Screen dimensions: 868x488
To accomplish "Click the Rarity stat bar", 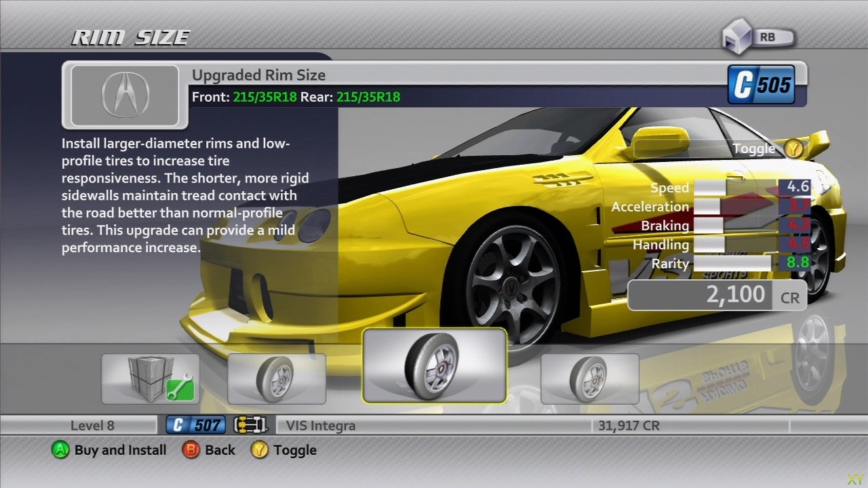I will tap(731, 264).
